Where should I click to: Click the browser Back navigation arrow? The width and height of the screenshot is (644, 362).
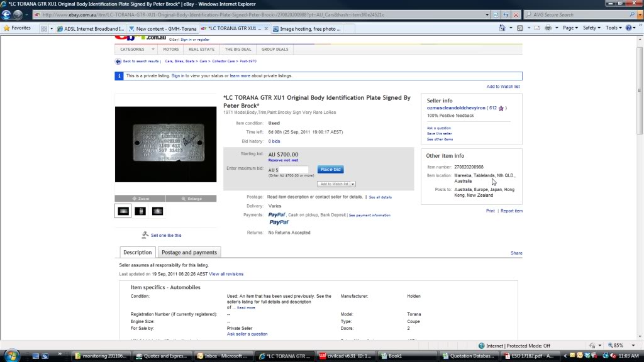tap(7, 14)
